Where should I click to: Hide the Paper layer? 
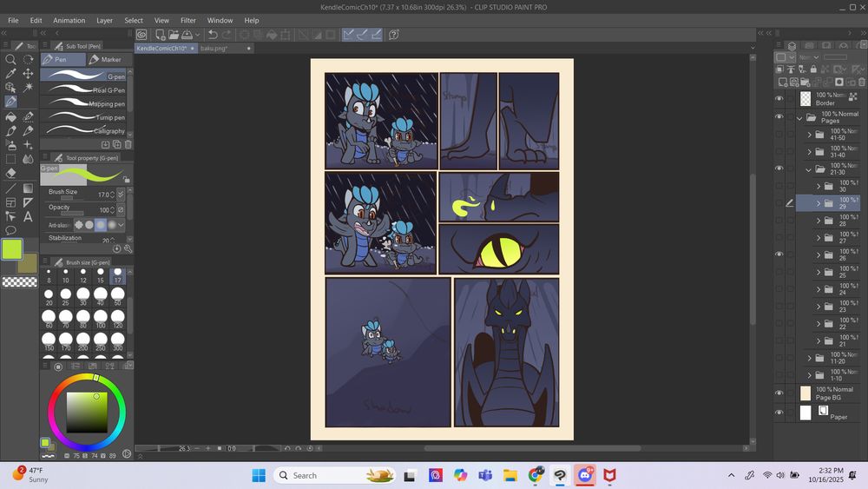[779, 413]
